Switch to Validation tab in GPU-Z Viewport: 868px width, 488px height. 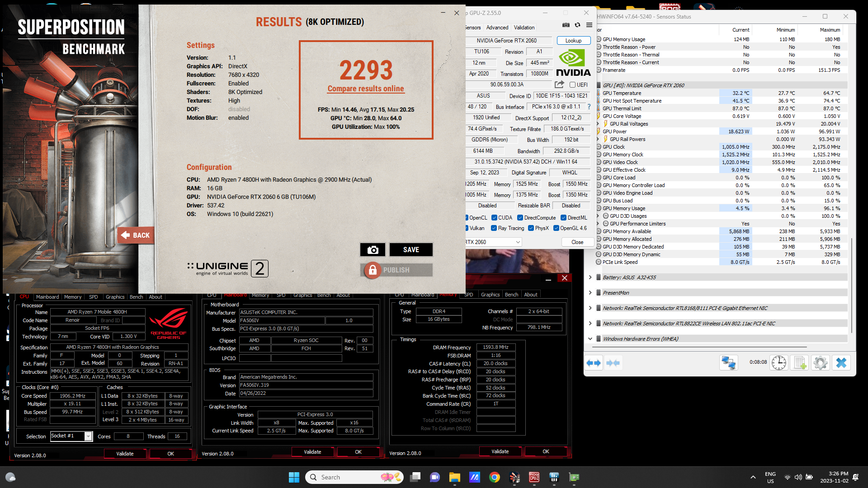point(524,28)
